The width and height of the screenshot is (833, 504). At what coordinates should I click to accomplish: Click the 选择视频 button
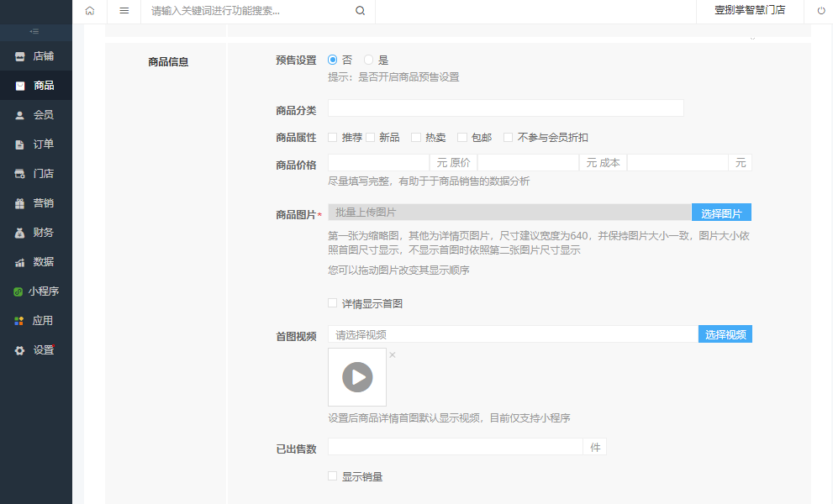(725, 334)
